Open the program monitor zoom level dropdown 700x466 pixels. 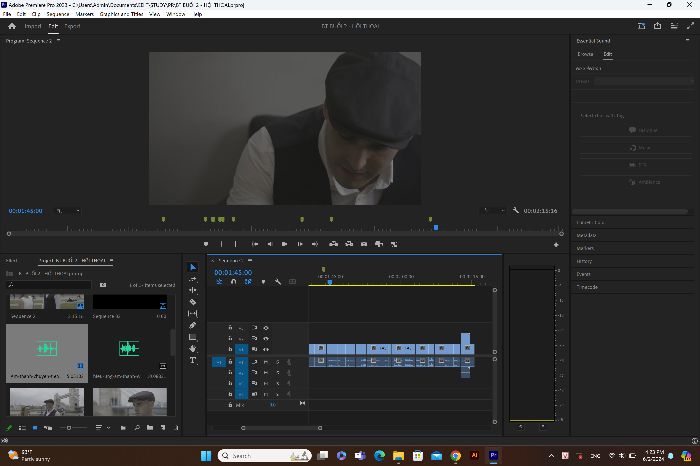68,211
